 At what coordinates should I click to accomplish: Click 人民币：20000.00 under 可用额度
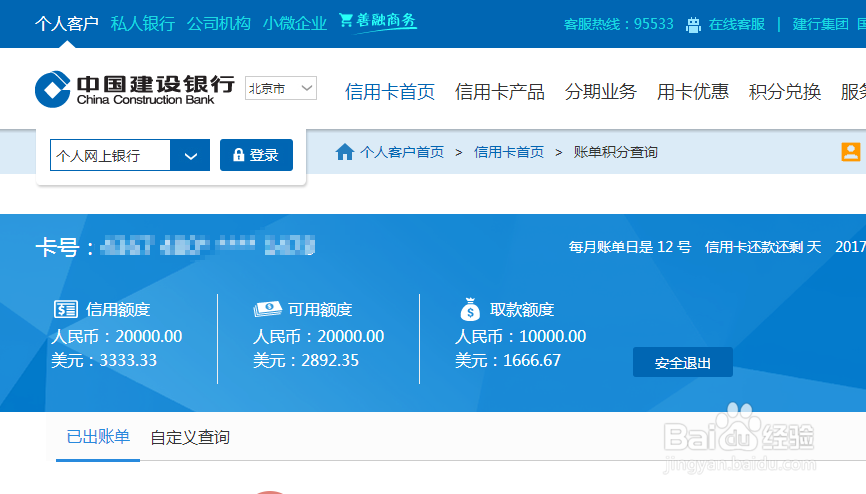[319, 336]
